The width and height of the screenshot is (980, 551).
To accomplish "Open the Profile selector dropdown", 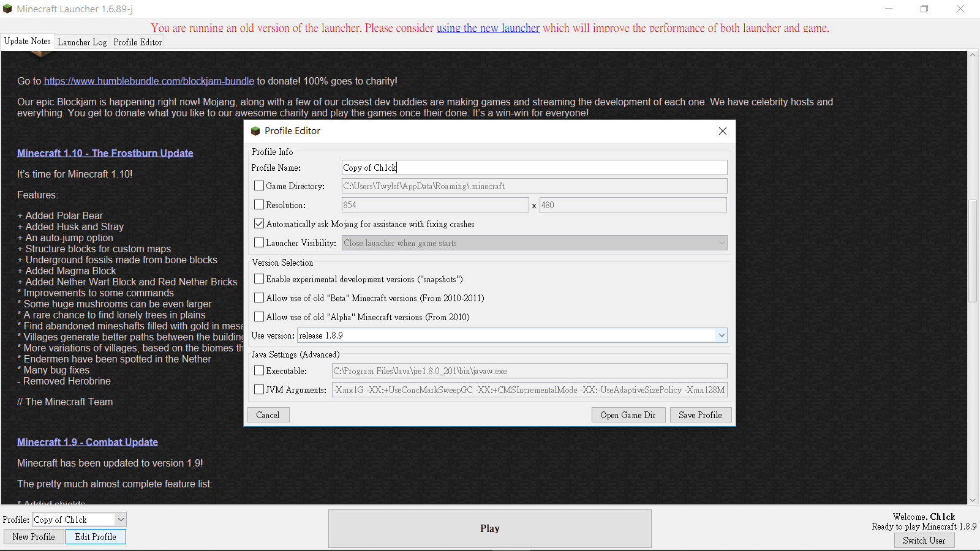I will click(121, 520).
